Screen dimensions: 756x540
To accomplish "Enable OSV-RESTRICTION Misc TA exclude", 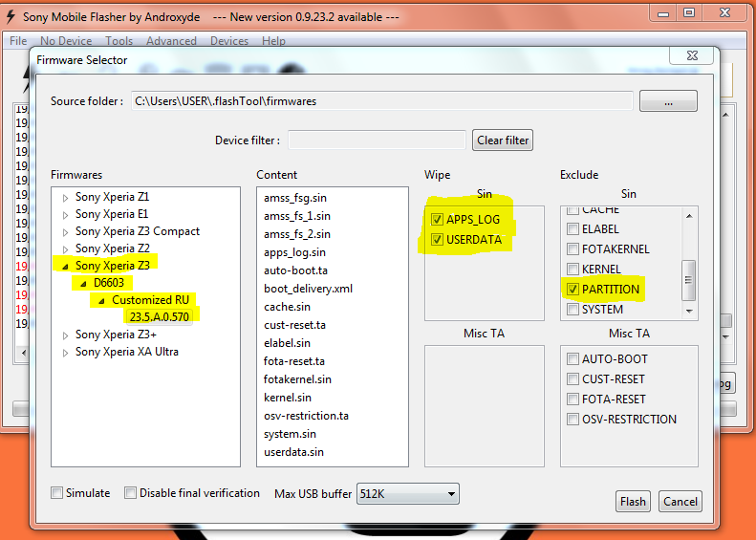I will tap(572, 419).
